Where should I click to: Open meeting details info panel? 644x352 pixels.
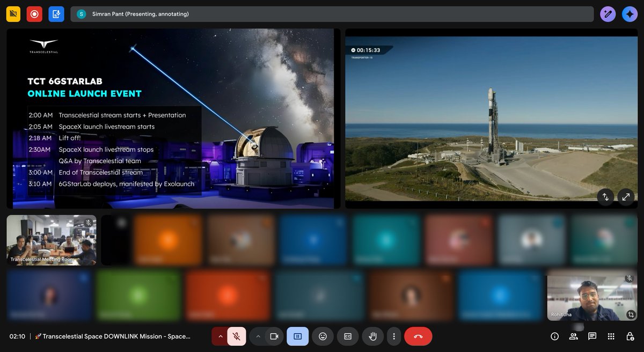pyautogui.click(x=555, y=336)
